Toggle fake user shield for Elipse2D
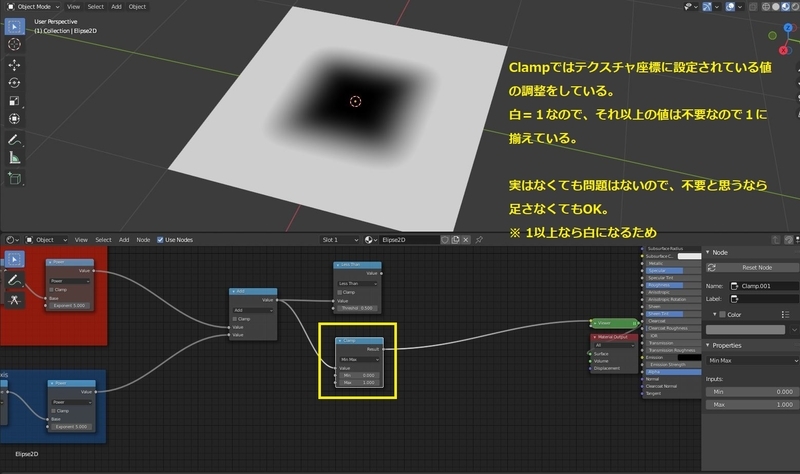The height and width of the screenshot is (474, 800). [x=445, y=240]
